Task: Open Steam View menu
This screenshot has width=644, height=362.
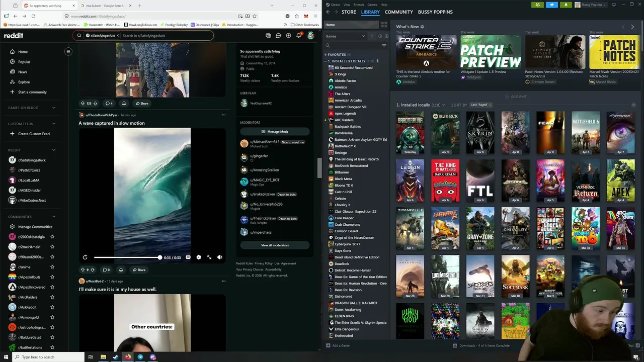Action: 347,5
